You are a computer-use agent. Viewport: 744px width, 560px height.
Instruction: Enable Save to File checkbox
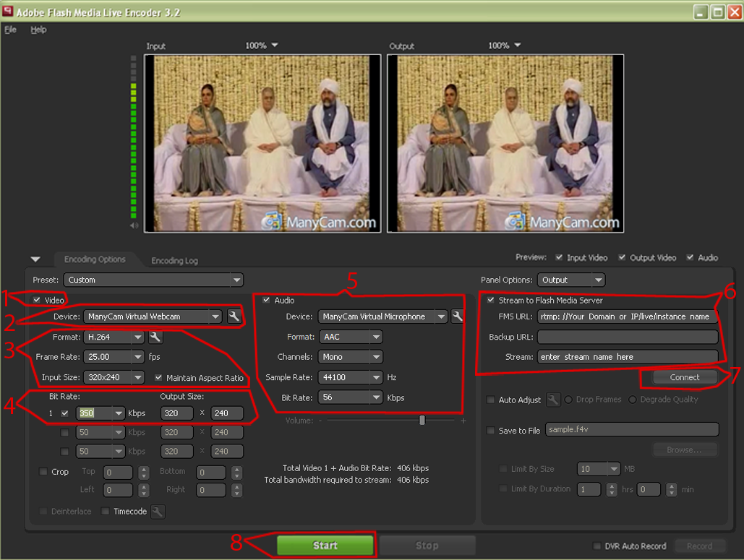491,431
